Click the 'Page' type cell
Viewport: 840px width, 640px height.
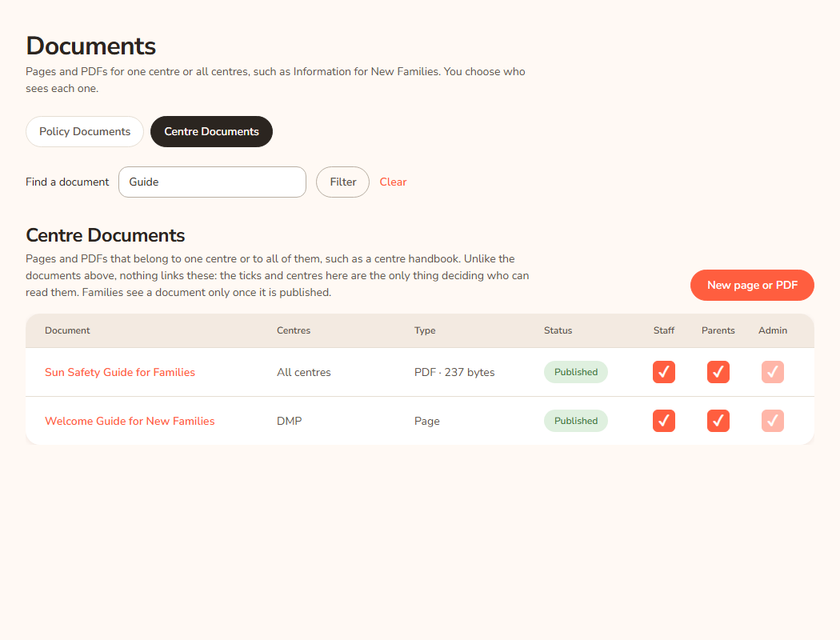click(427, 421)
